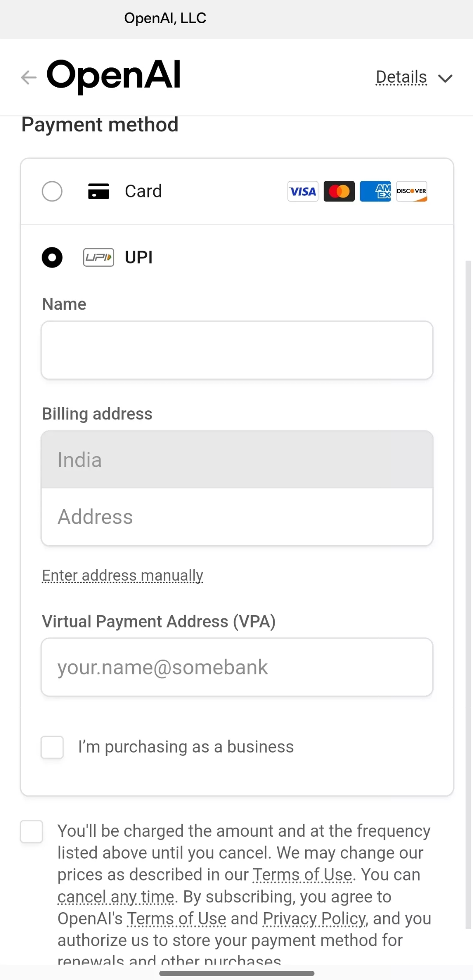
Task: Focus the Name input field
Action: coord(237,350)
